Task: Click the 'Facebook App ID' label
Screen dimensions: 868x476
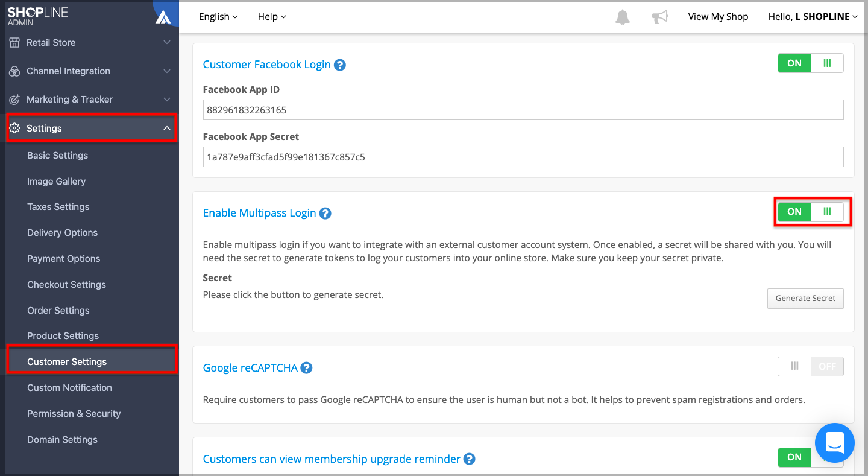Action: click(241, 89)
